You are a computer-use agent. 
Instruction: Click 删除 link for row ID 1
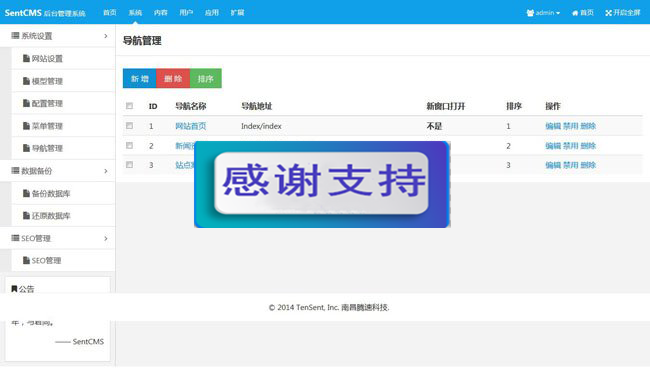click(x=588, y=126)
